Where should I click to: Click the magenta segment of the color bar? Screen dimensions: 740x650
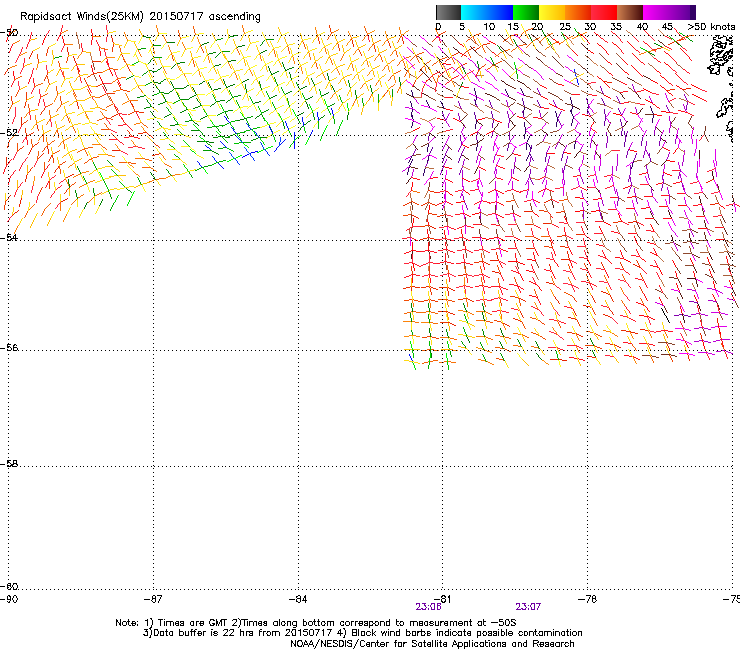coord(669,12)
